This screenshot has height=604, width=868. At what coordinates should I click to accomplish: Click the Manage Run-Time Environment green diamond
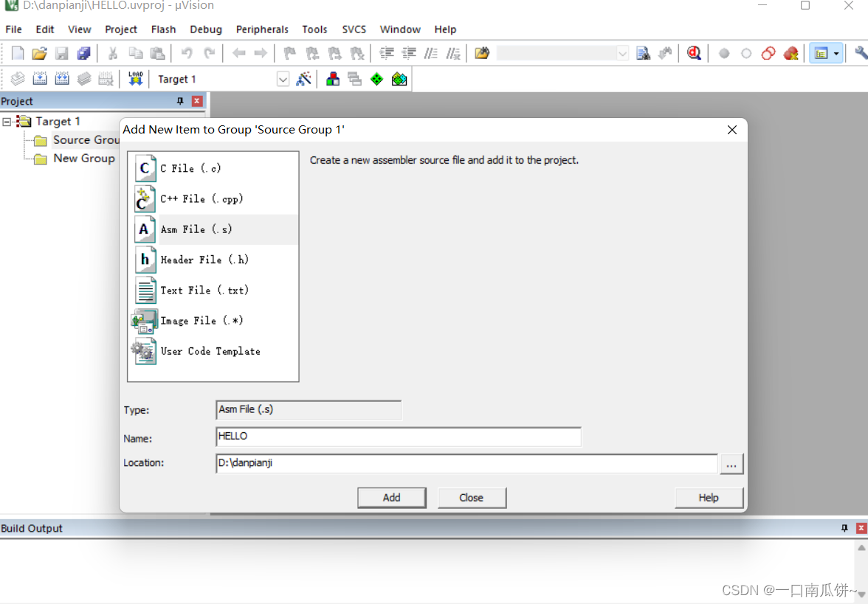[x=377, y=79]
